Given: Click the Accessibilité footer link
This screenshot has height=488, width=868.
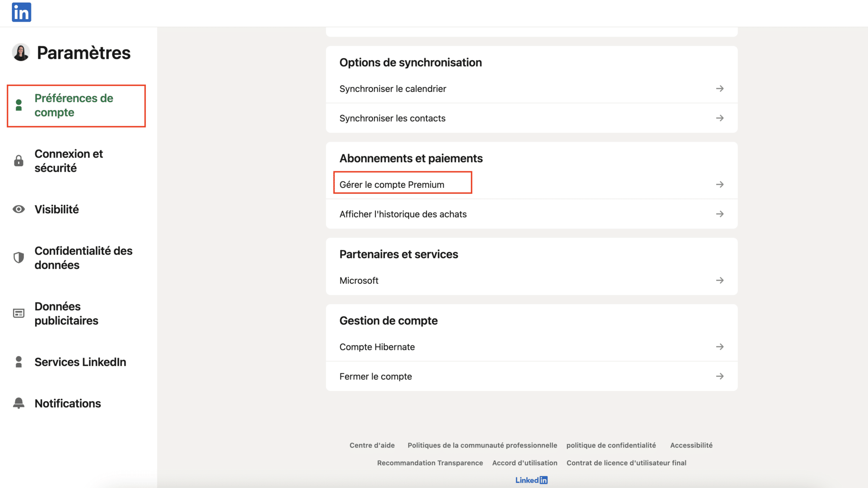Looking at the screenshot, I should tap(691, 445).
